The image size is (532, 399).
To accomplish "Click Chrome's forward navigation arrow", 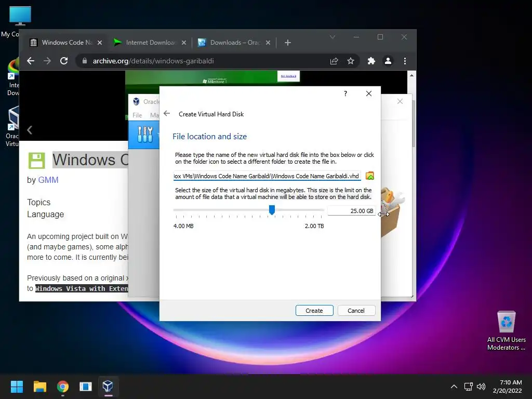I will tap(47, 61).
